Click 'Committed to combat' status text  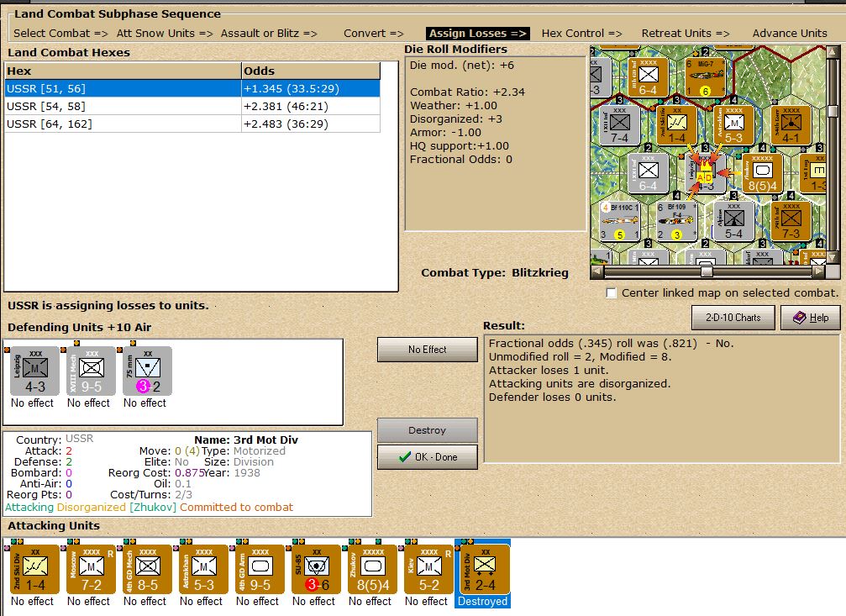pos(236,508)
